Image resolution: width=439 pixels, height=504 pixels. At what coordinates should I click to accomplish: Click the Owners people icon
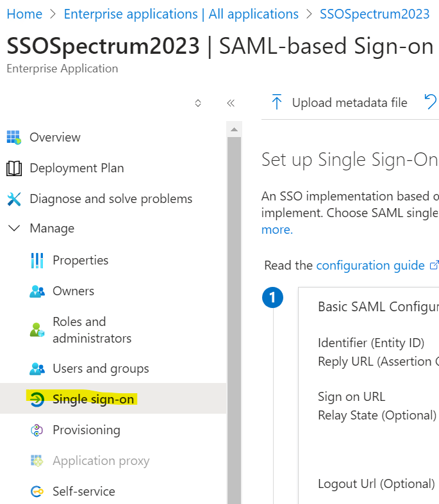click(37, 291)
